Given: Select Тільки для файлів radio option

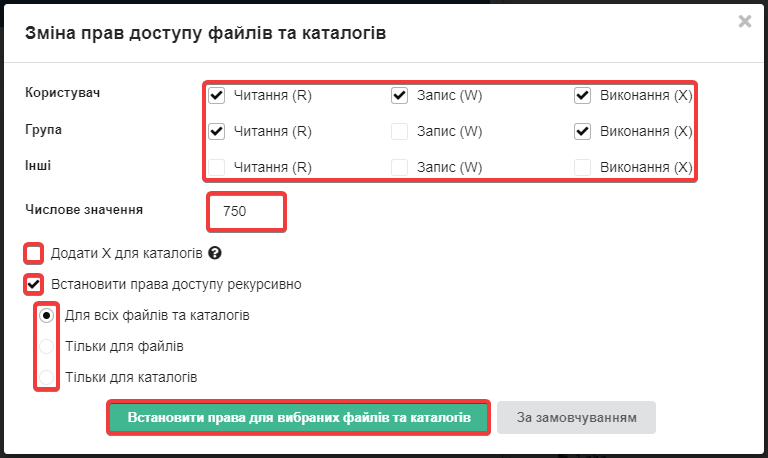Looking at the screenshot, I should pos(47,347).
